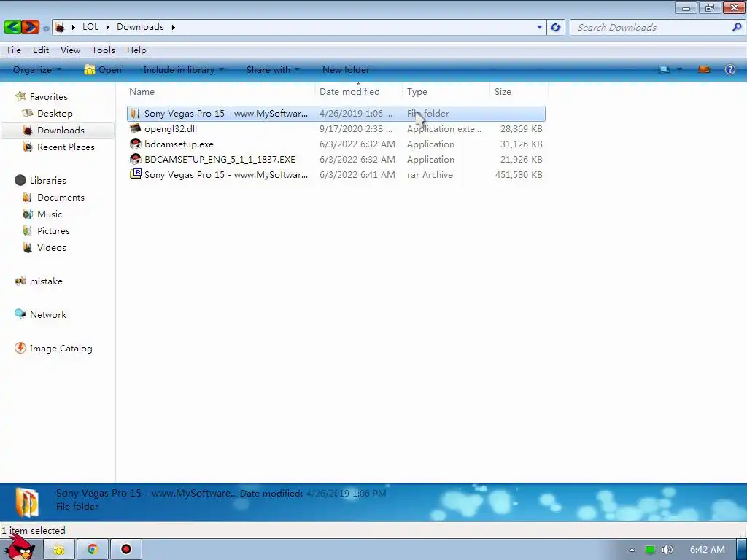
Task: Open the help question mark icon
Action: click(x=729, y=69)
